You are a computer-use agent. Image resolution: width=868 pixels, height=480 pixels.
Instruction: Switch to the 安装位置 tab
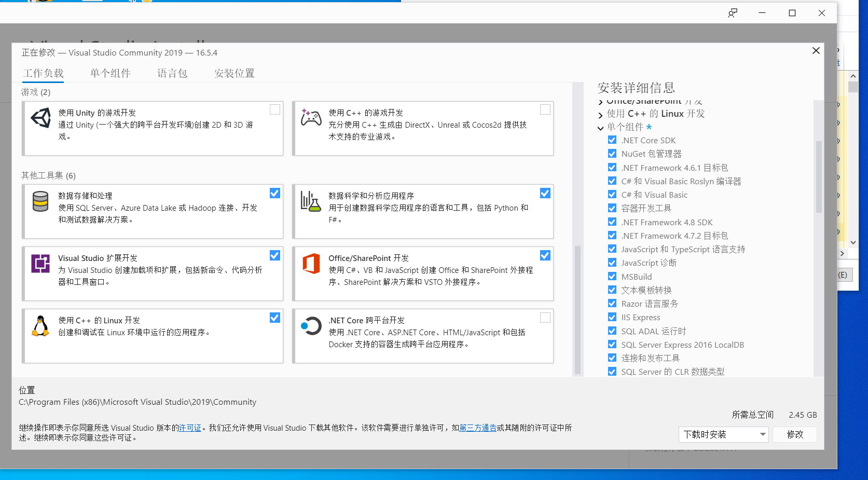coord(235,73)
